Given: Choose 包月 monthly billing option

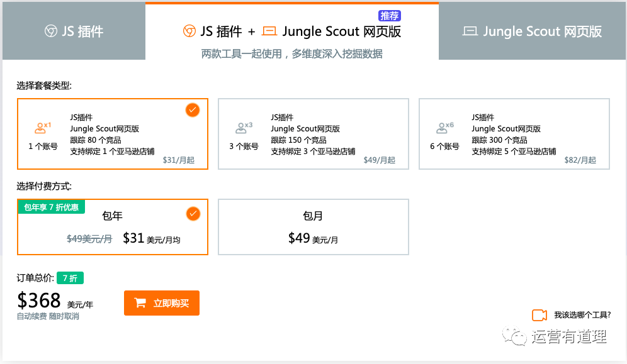Looking at the screenshot, I should [313, 228].
